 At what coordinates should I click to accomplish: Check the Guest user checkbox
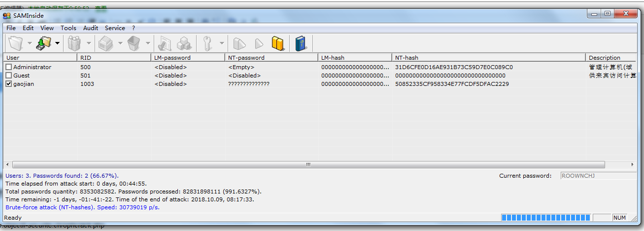[9, 76]
